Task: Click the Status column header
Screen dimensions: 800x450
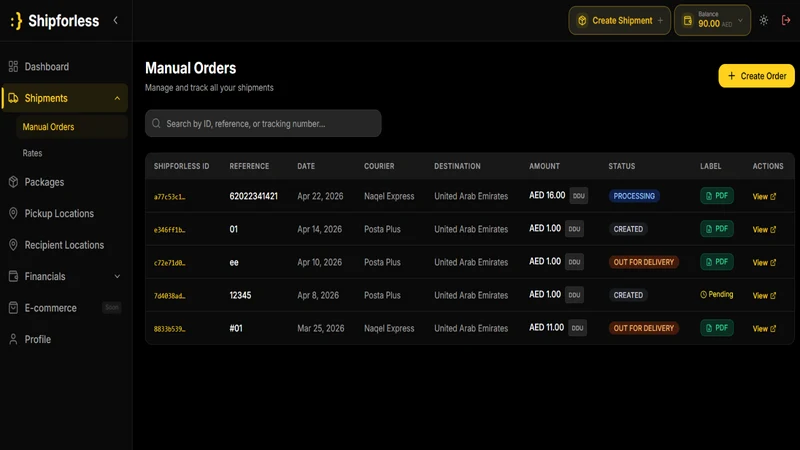Action: (621, 166)
